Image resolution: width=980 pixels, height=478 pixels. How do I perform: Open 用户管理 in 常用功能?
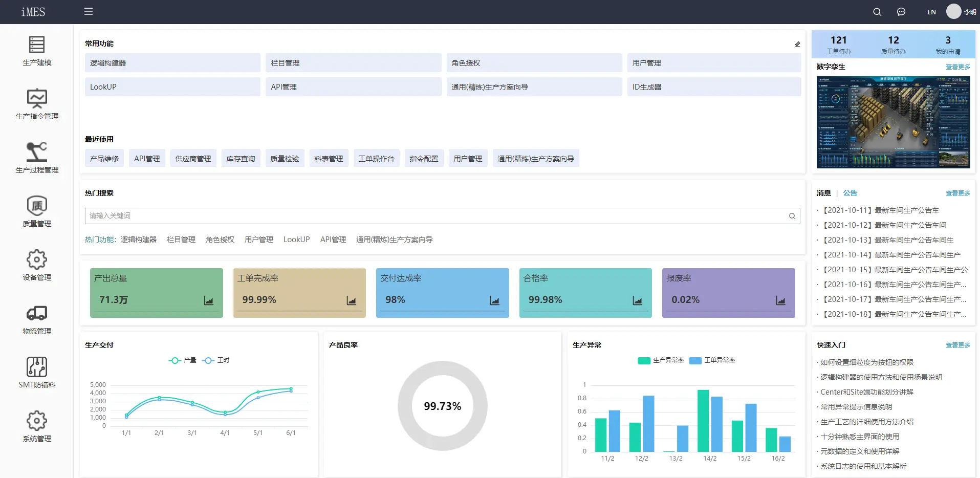tap(714, 63)
